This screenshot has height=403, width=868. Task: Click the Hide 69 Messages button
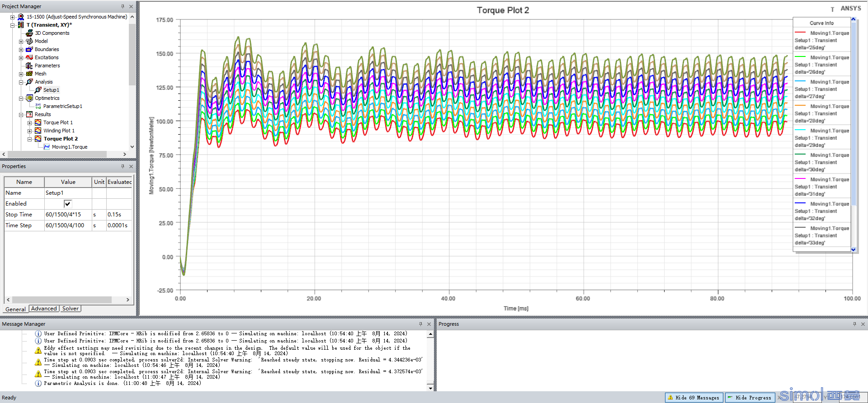point(694,398)
